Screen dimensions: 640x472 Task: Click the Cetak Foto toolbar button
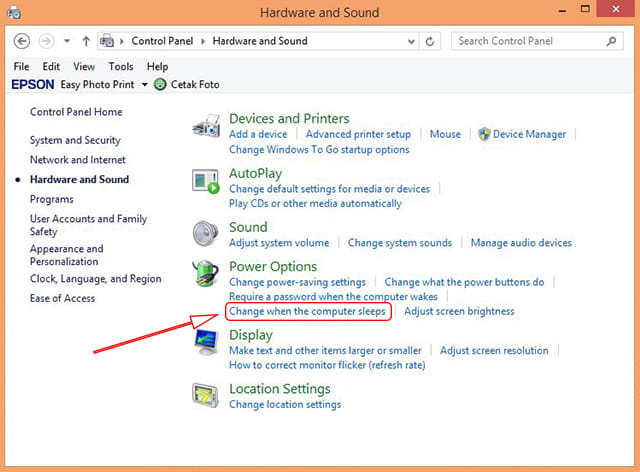(x=187, y=85)
